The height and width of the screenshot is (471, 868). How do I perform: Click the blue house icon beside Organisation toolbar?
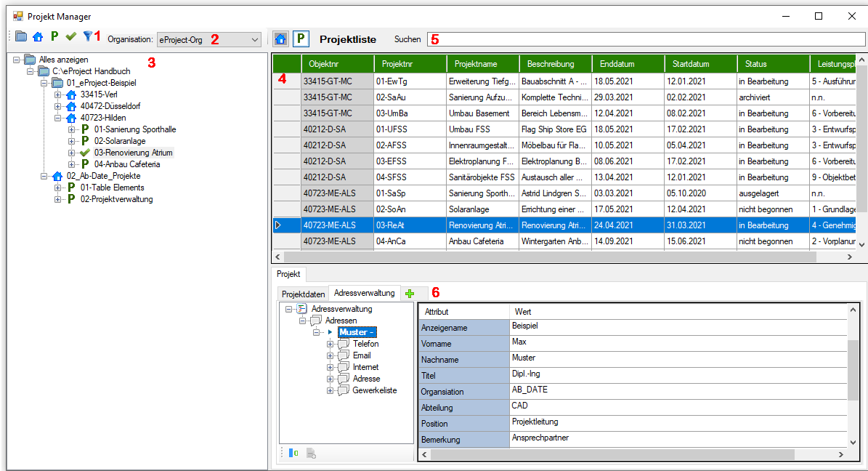[38, 37]
